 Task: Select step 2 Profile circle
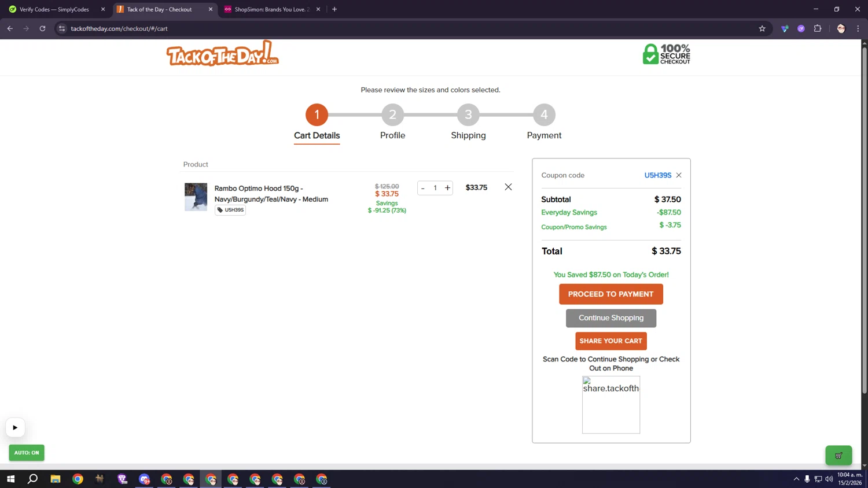pos(392,114)
